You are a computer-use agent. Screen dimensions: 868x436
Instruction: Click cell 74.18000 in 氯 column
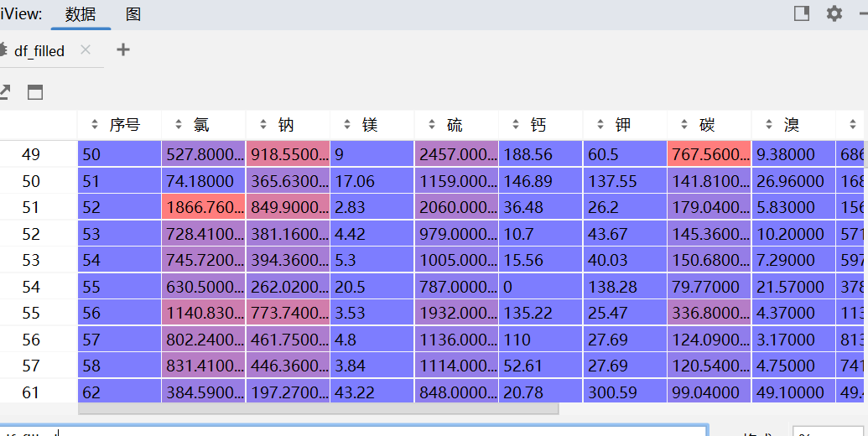[204, 181]
